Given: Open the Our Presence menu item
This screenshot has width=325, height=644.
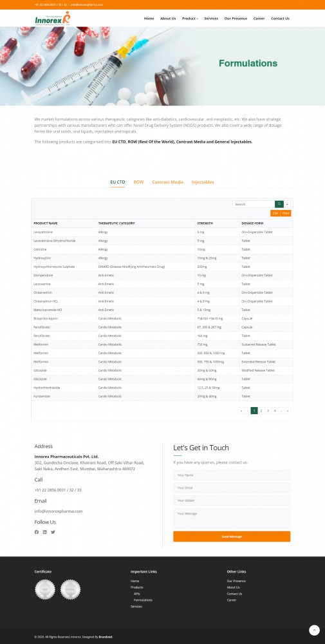Looking at the screenshot, I should coord(236,19).
